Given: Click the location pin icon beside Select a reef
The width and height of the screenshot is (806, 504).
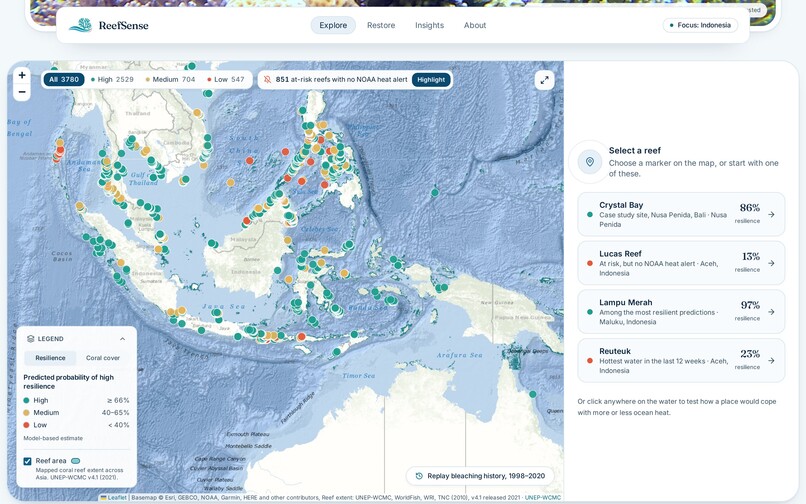Looking at the screenshot, I should click(590, 161).
